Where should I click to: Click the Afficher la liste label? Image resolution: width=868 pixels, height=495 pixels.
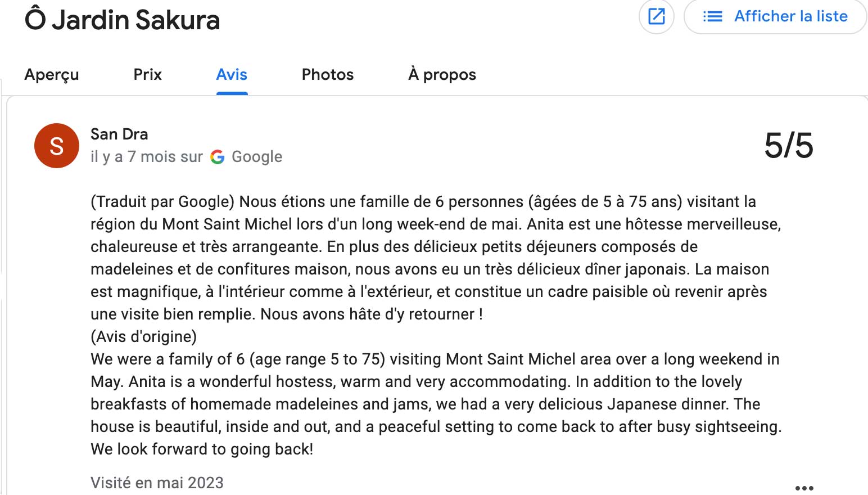coord(790,16)
